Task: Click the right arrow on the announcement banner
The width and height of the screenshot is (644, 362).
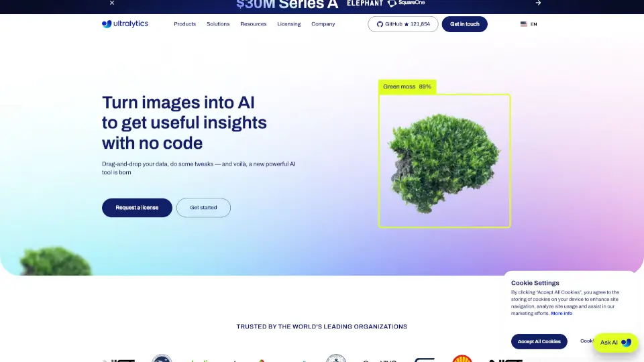Action: click(537, 3)
